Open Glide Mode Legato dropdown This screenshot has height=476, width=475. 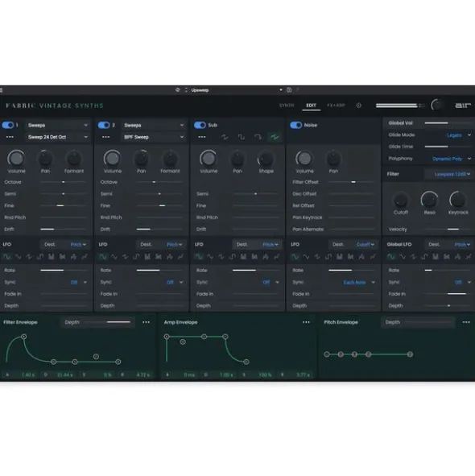point(458,135)
